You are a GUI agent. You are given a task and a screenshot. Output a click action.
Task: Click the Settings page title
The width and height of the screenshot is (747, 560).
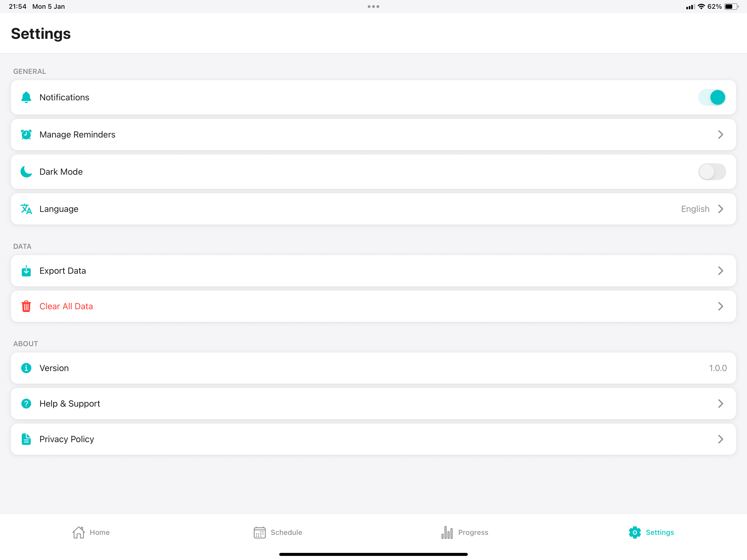coord(41,34)
